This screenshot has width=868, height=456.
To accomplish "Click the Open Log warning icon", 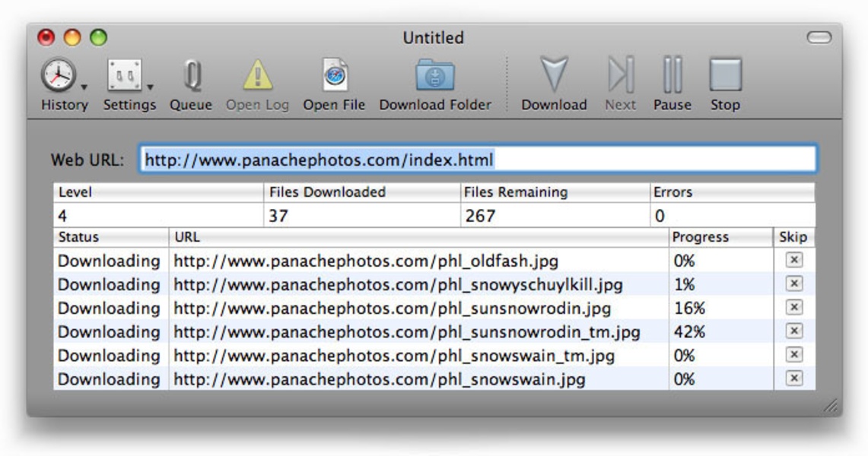I will [x=258, y=74].
